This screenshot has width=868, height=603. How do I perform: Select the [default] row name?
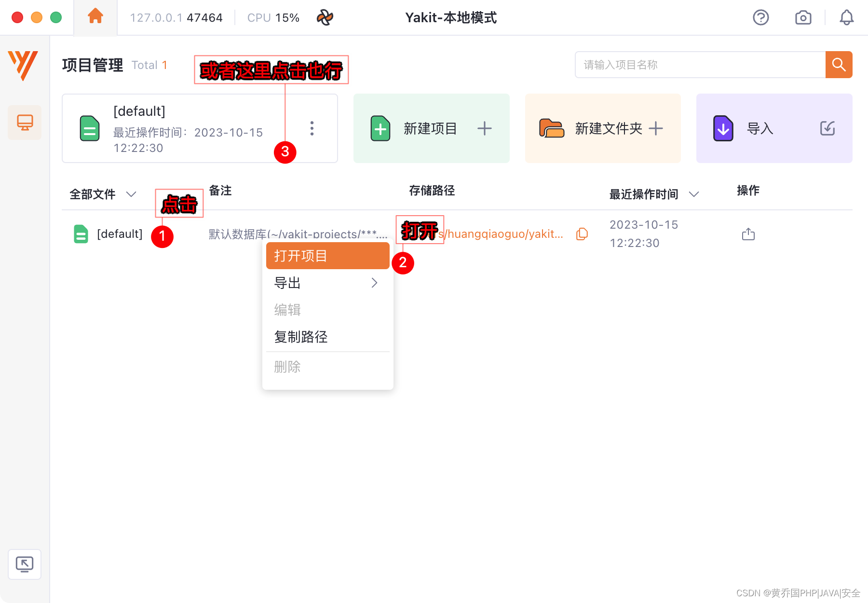120,234
